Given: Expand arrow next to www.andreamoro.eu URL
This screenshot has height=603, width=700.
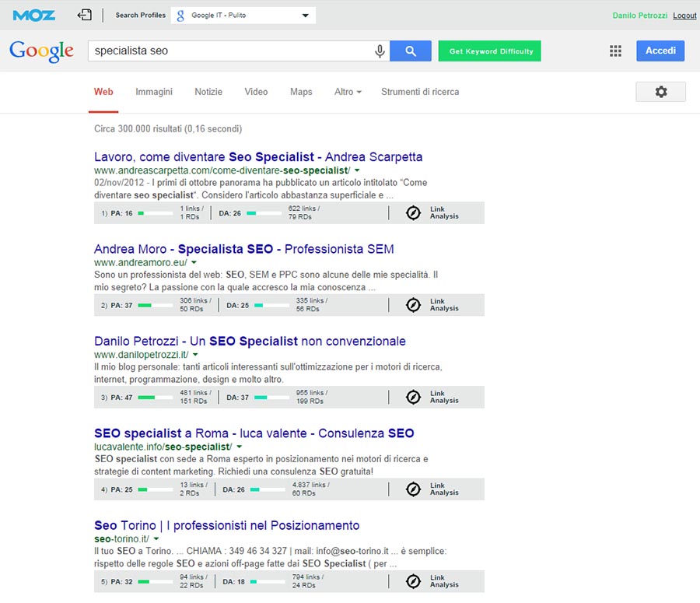Looking at the screenshot, I should click(194, 262).
